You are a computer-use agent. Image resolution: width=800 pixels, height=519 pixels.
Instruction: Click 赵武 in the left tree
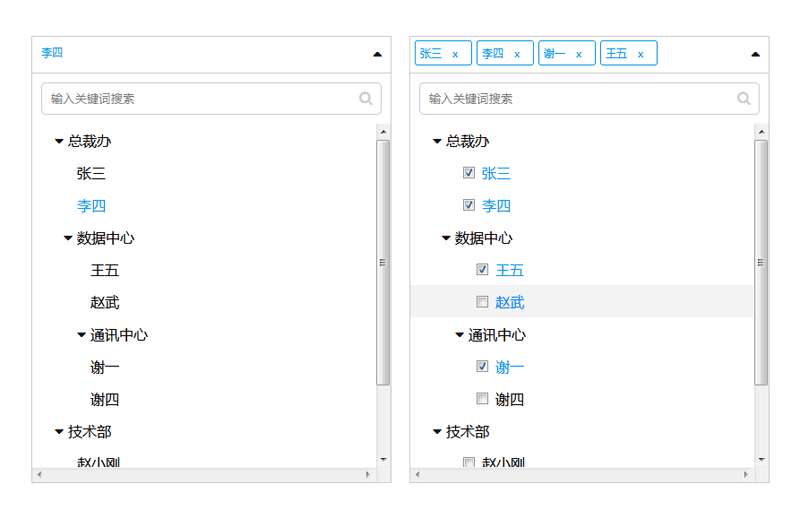[105, 302]
